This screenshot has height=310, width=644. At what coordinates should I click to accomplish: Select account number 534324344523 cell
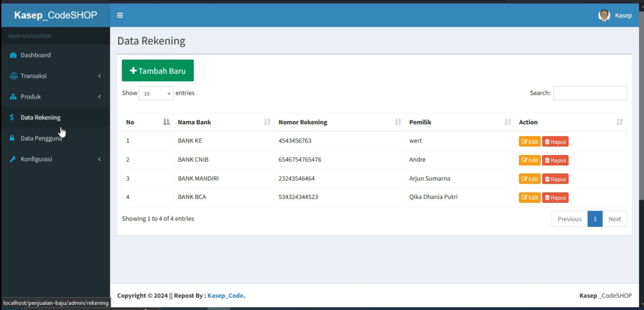pos(340,197)
